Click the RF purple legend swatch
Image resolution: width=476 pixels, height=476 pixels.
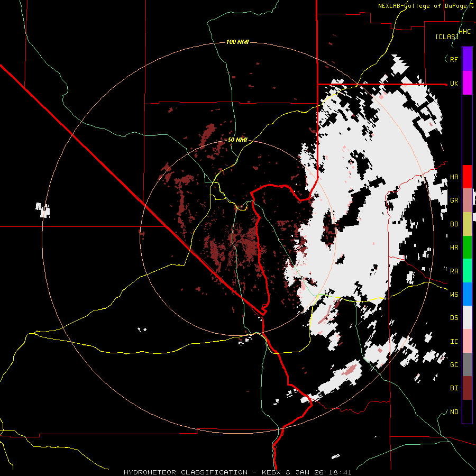tap(467, 59)
